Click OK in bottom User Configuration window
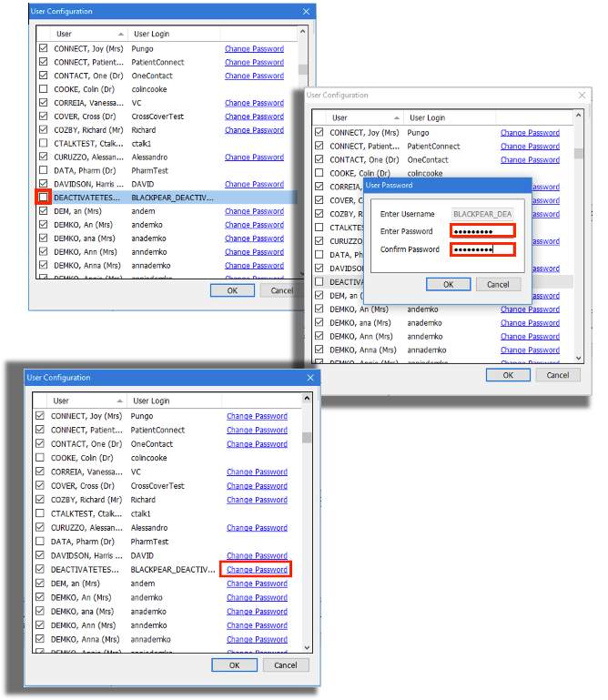This screenshot has height=700, width=608. (234, 665)
